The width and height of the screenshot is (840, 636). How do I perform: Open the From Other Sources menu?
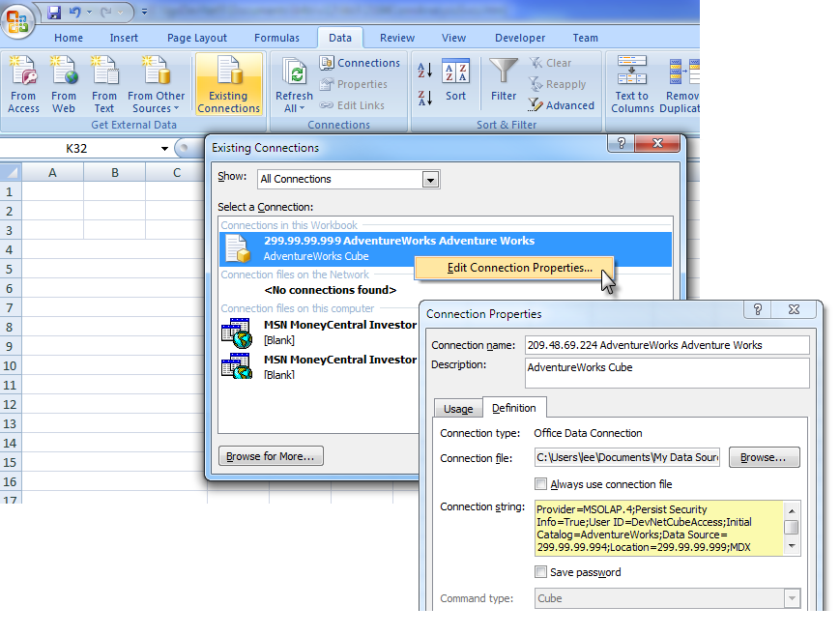[x=157, y=84]
